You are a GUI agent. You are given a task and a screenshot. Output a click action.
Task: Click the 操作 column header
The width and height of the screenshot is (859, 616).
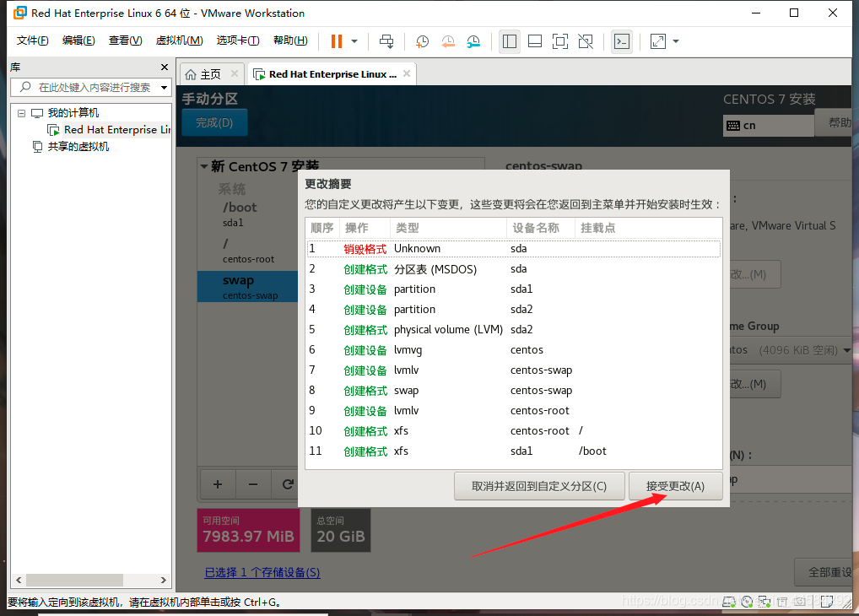coord(365,228)
